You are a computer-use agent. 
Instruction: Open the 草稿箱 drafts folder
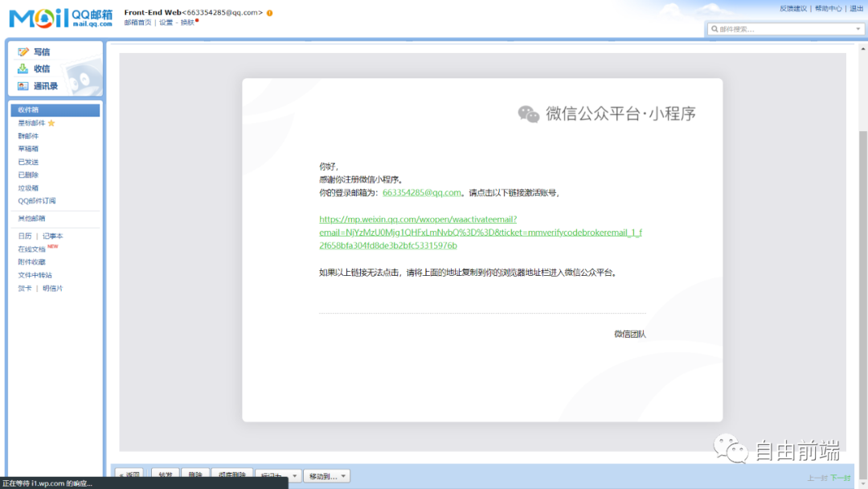28,149
